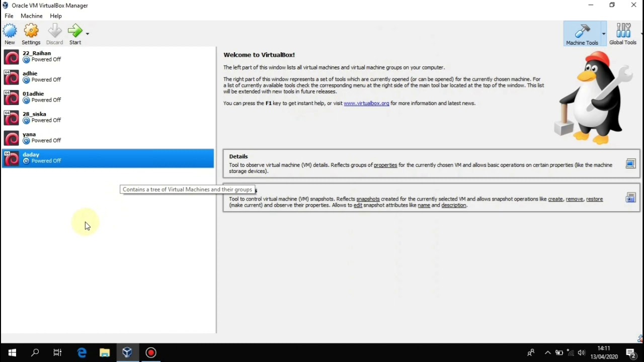Click the red screen recorder taskbar icon
The height and width of the screenshot is (362, 644).
[151, 353]
